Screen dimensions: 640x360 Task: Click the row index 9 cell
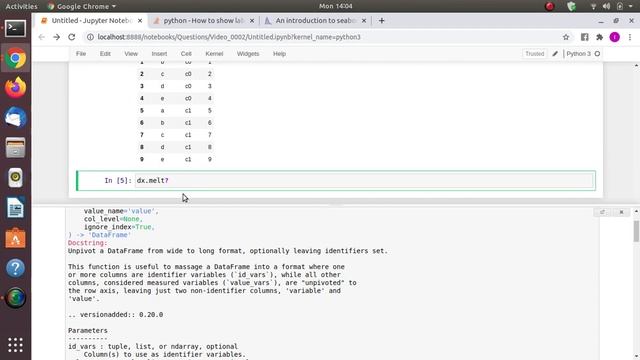[142, 160]
